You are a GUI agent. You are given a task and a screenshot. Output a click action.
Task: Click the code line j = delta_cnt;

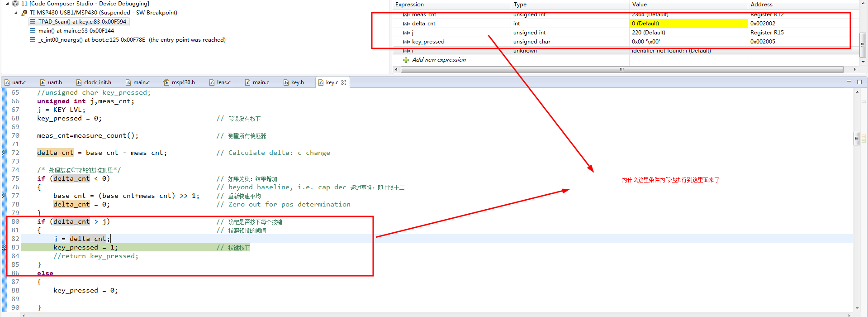click(81, 239)
